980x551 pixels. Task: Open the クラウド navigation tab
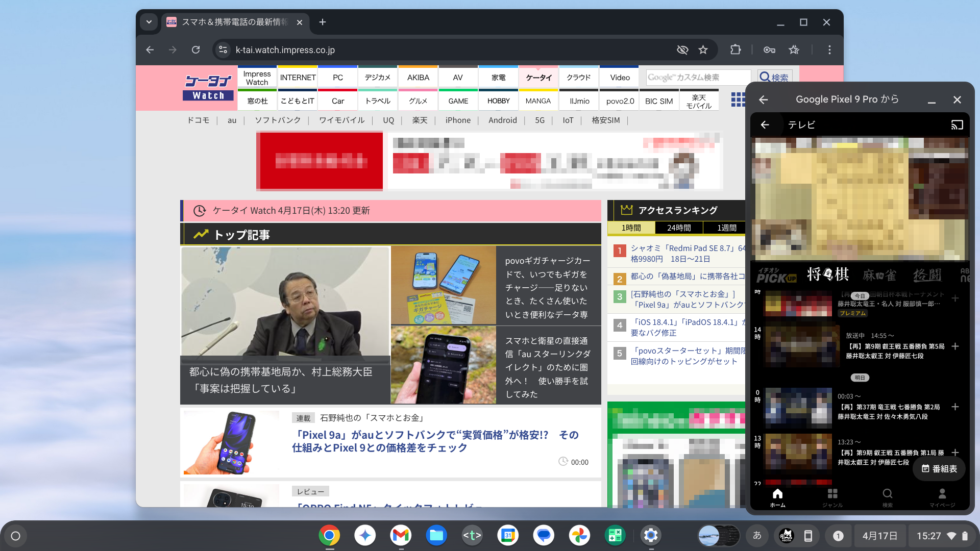pyautogui.click(x=579, y=78)
